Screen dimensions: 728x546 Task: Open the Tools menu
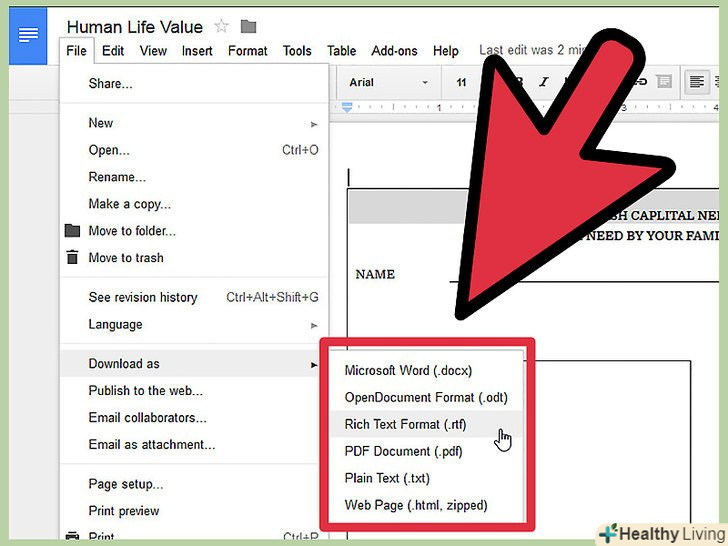(297, 51)
